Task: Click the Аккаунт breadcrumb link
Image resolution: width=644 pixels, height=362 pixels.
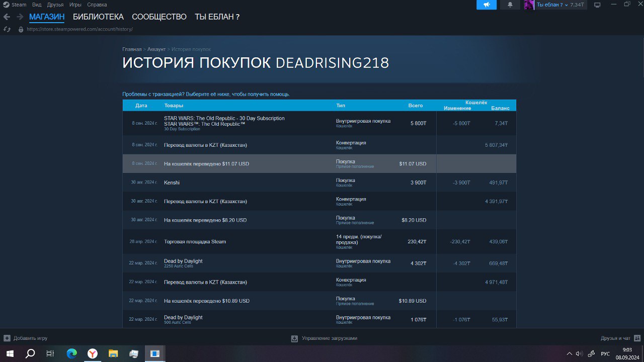Action: tap(156, 49)
